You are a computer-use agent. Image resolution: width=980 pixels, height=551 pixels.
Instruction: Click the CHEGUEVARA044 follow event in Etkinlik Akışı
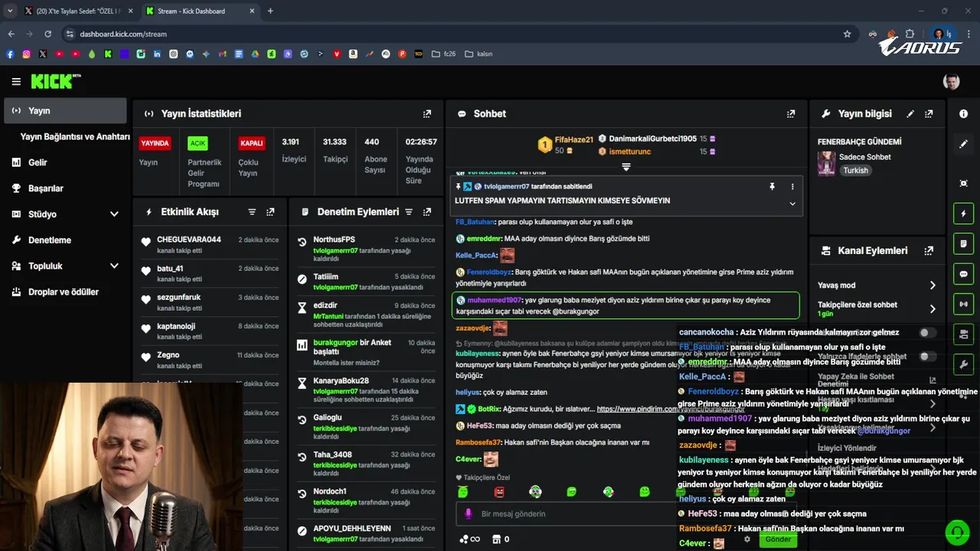[x=211, y=244]
